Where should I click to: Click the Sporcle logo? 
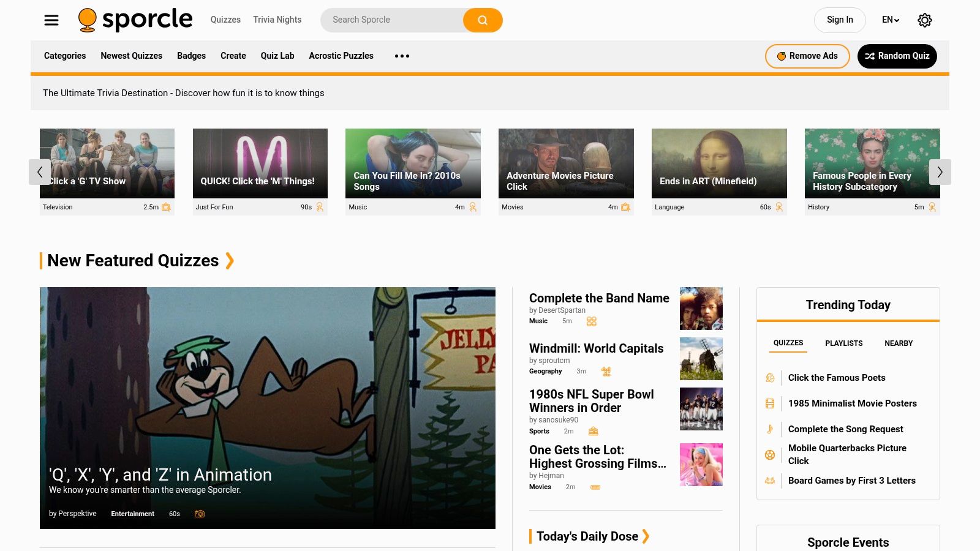135,20
